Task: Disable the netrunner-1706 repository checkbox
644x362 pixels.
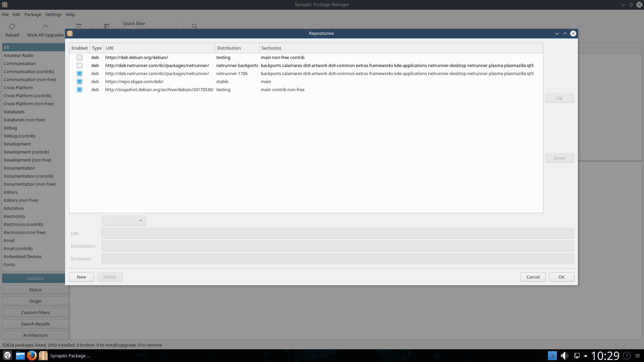Action: (x=79, y=73)
